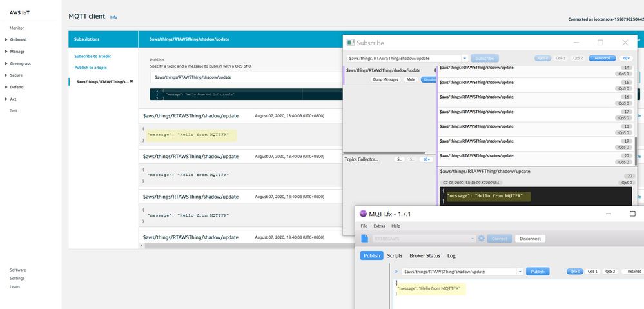Click the AWS IoT sidebar title
This screenshot has width=644, height=309.
(20, 13)
